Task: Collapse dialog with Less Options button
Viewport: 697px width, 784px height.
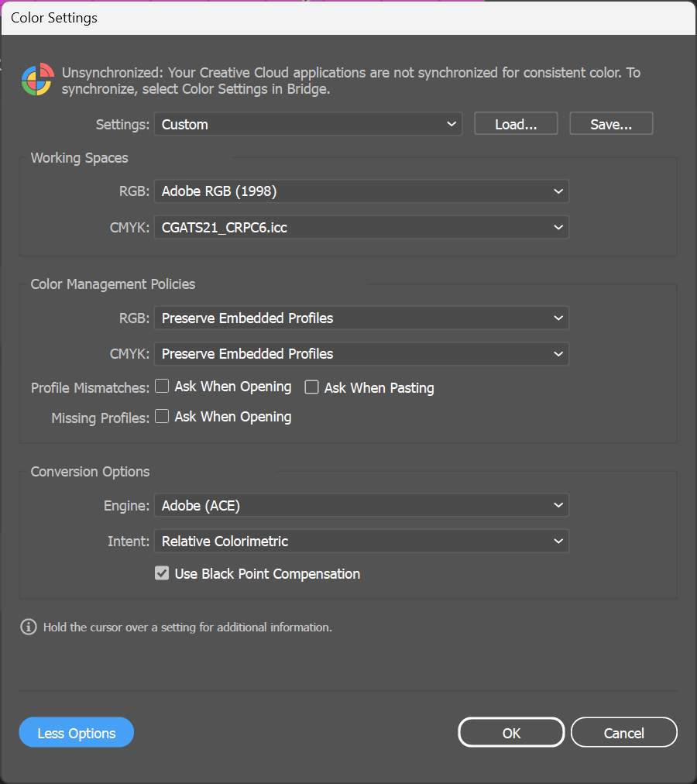Action: 76,731
